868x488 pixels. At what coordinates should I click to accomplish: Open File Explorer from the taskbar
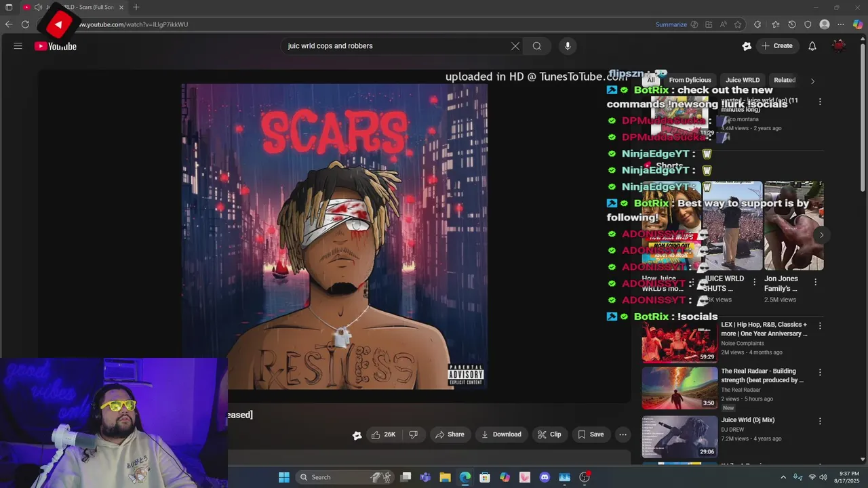(445, 477)
